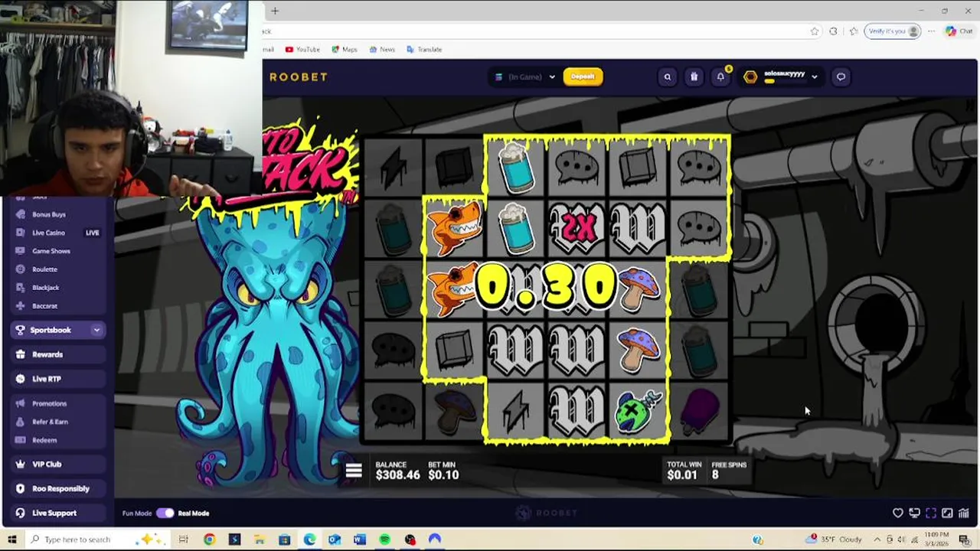
Task: Add game to favorites with heart icon
Action: [898, 514]
